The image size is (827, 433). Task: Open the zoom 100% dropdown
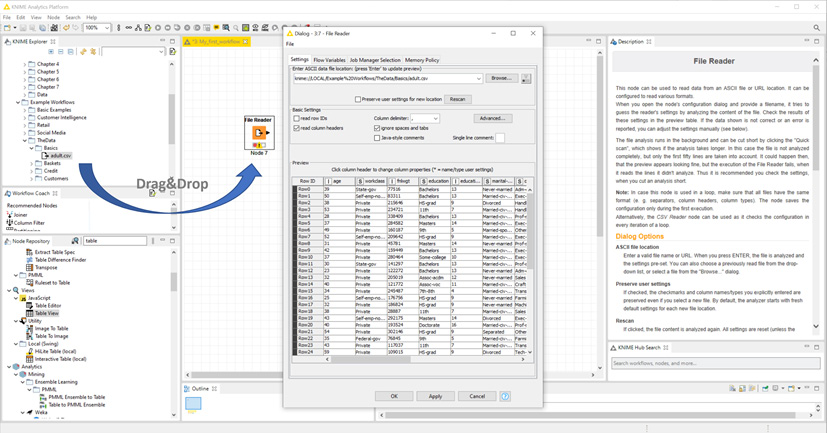(x=106, y=27)
